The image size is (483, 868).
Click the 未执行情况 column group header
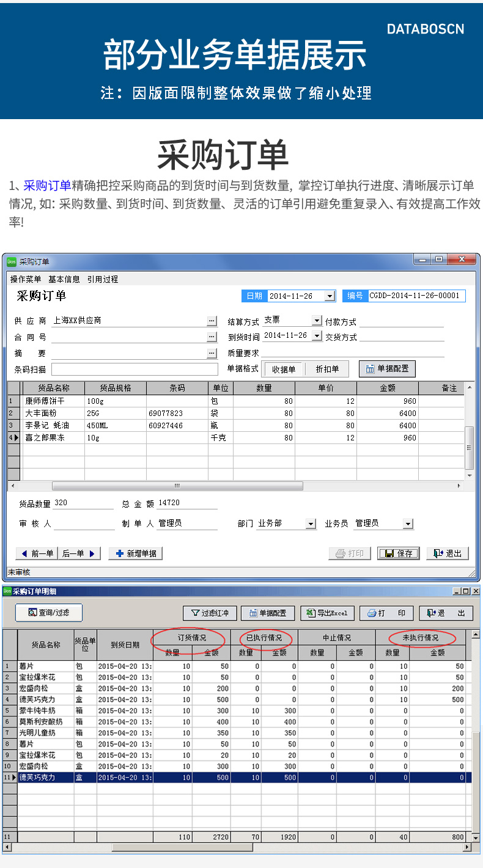coord(420,638)
